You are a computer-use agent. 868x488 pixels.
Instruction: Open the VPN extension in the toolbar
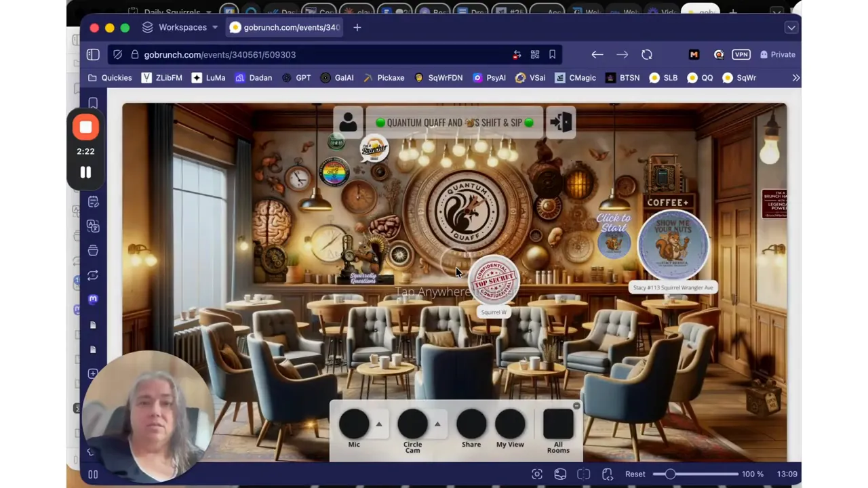741,54
